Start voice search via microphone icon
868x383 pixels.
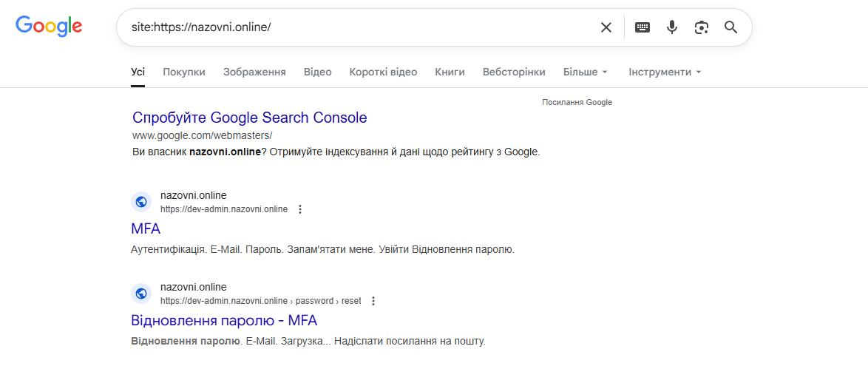click(x=672, y=27)
